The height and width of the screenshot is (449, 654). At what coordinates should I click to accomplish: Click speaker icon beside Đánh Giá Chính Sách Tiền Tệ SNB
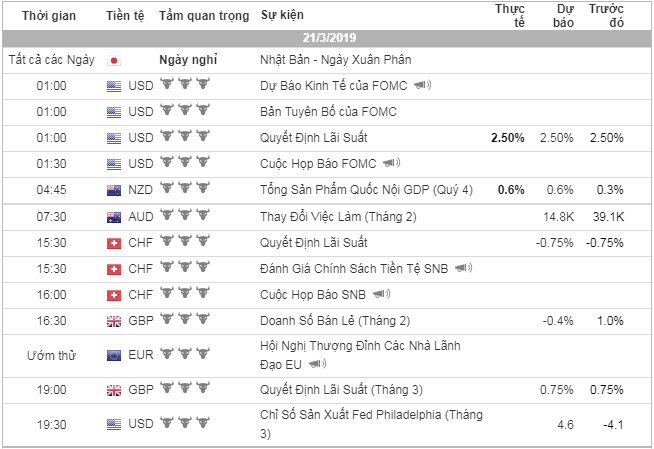click(x=462, y=268)
